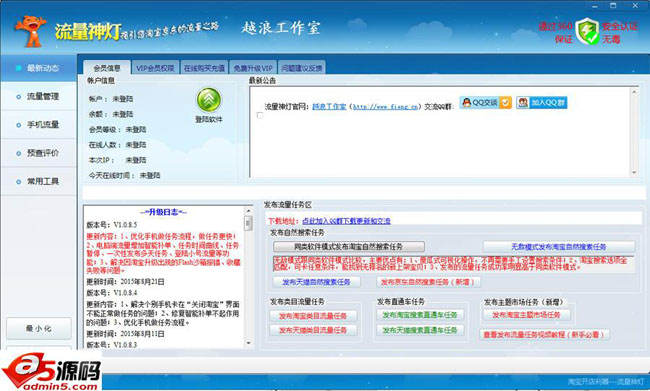
Task: Open the http://www.fisng.cn URL link
Action: point(385,107)
